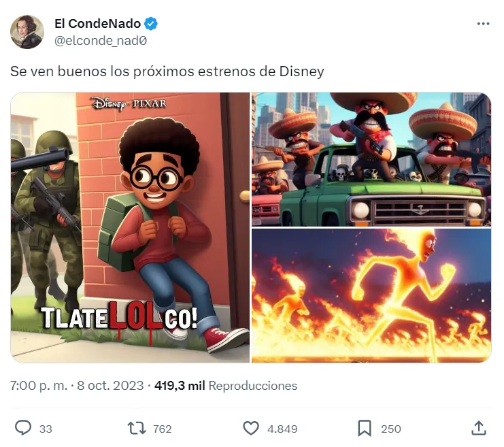Click the @elconde_nad0 handle
Screen dimensions: 504x447
click(x=101, y=41)
